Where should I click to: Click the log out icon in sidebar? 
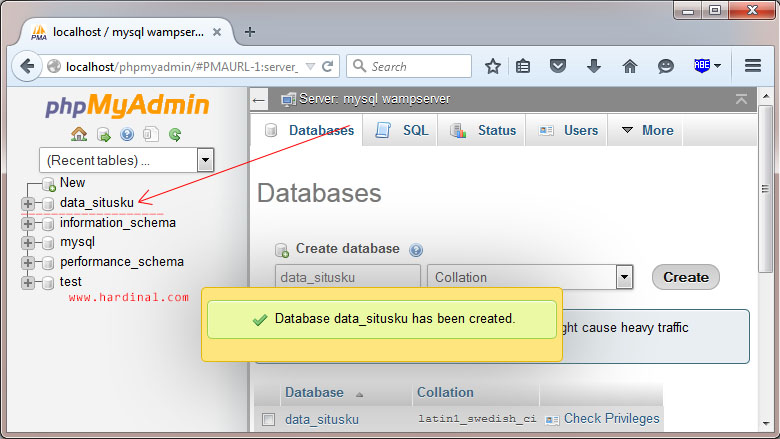pyautogui.click(x=103, y=134)
